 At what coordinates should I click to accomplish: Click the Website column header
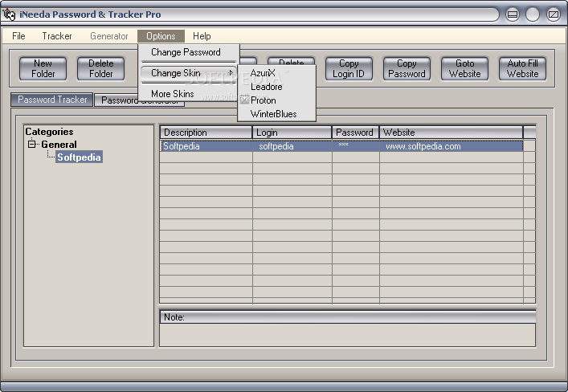point(451,133)
